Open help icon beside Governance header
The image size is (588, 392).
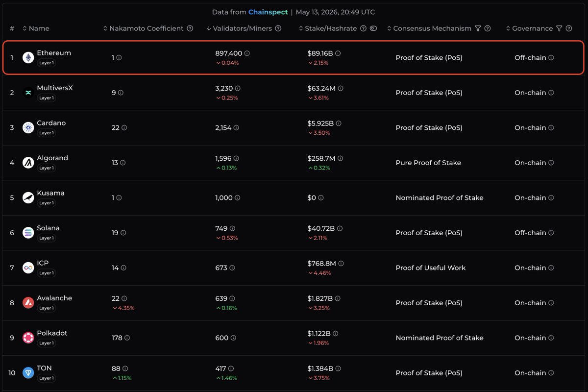tap(569, 28)
